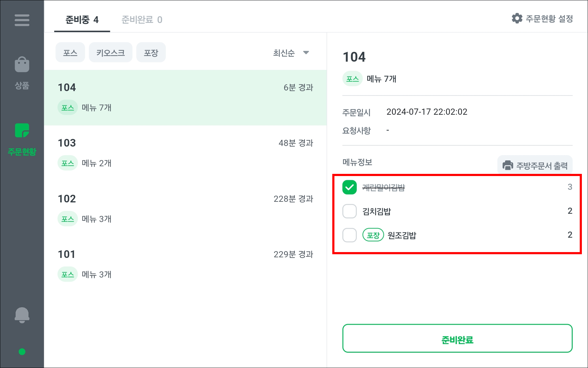Open 주문현황 설정 gear icon

coord(517,19)
